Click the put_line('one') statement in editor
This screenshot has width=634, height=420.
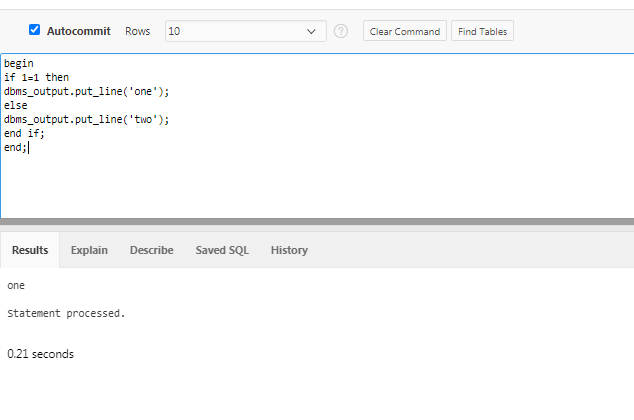86,91
